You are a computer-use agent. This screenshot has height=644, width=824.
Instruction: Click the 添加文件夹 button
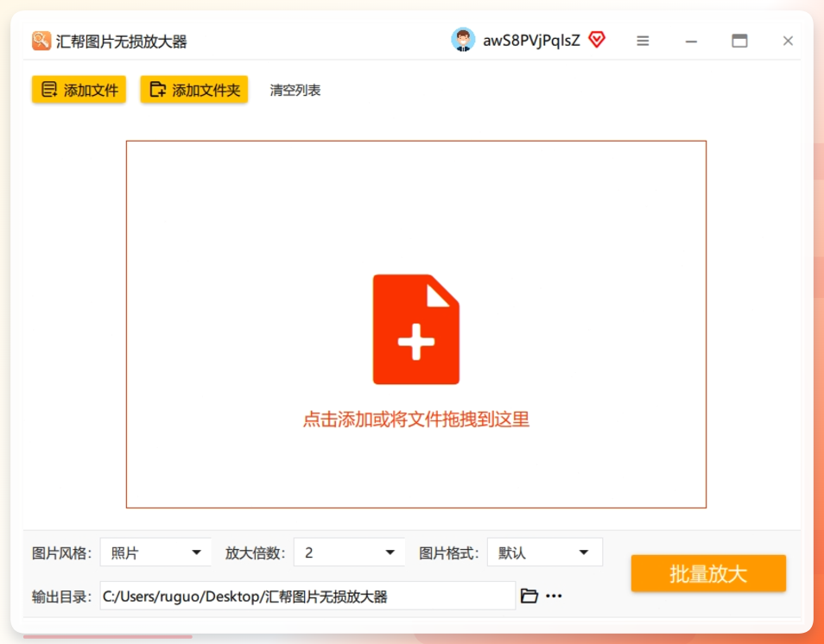(194, 89)
